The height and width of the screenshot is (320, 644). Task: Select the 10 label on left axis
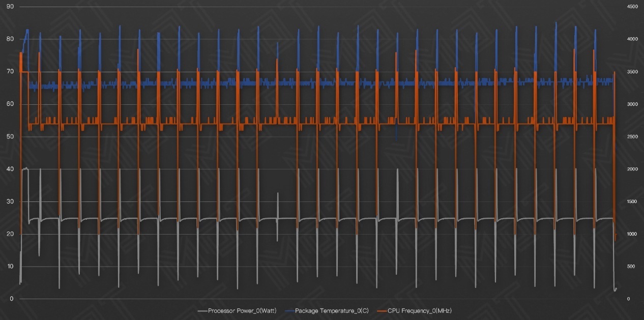point(10,267)
